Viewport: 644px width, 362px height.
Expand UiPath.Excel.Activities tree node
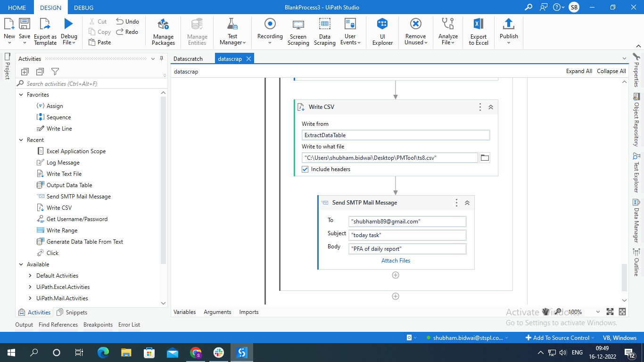click(x=31, y=287)
